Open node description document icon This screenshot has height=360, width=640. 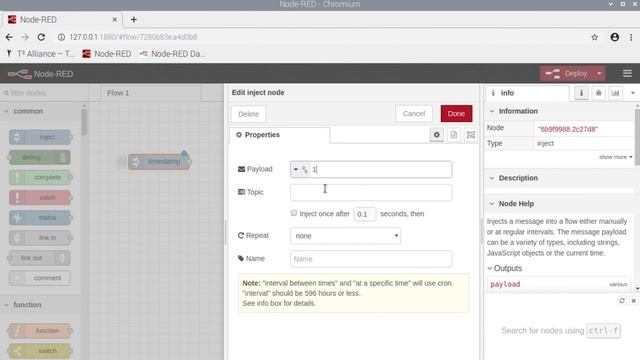coord(453,135)
